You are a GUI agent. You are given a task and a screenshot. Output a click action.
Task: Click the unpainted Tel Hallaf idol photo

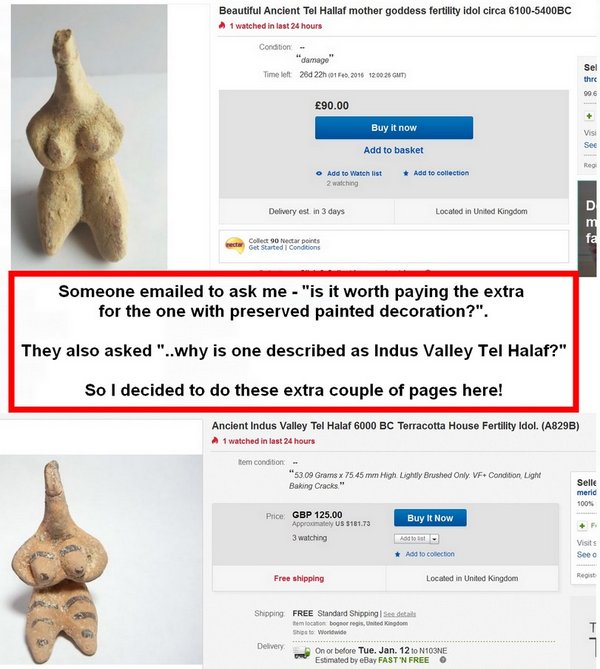coord(89,137)
